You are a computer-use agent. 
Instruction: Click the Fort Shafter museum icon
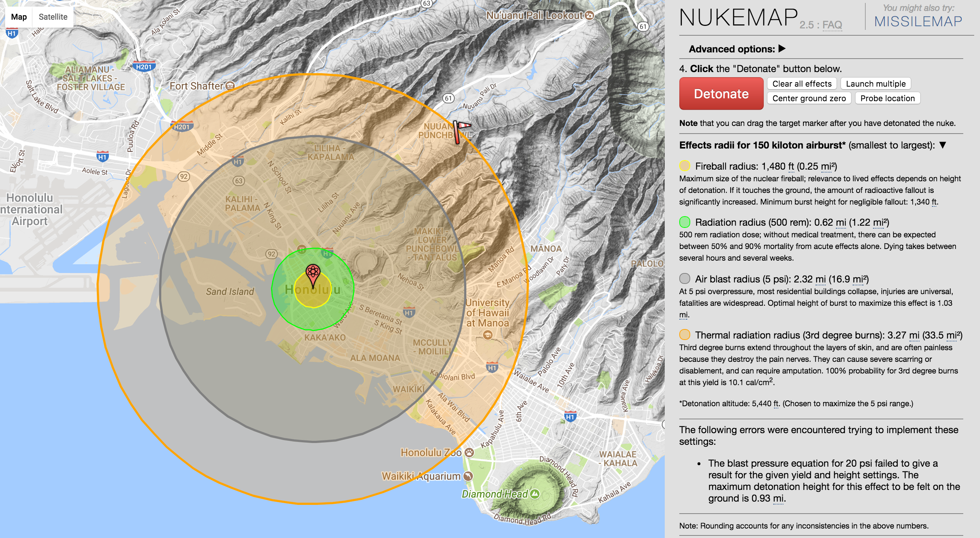click(x=230, y=86)
